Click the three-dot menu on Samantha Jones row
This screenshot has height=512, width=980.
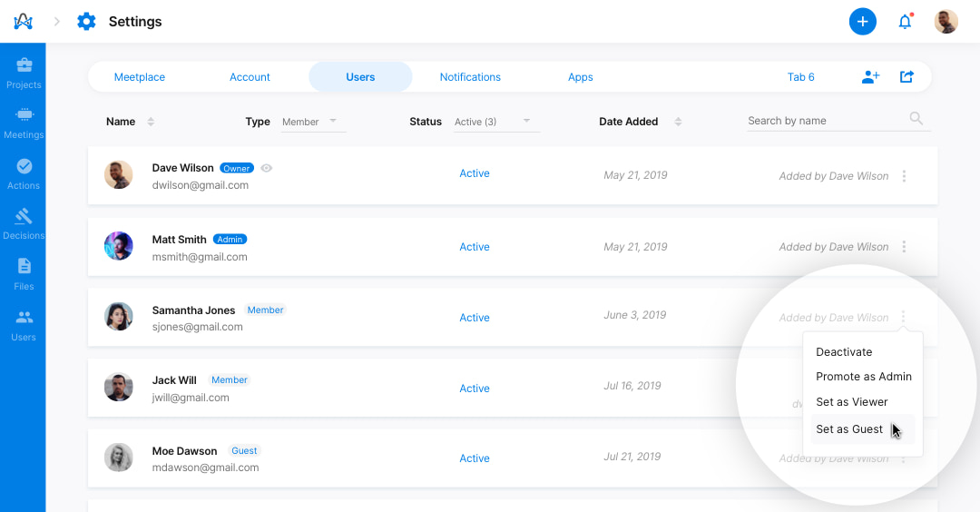pyautogui.click(x=903, y=317)
